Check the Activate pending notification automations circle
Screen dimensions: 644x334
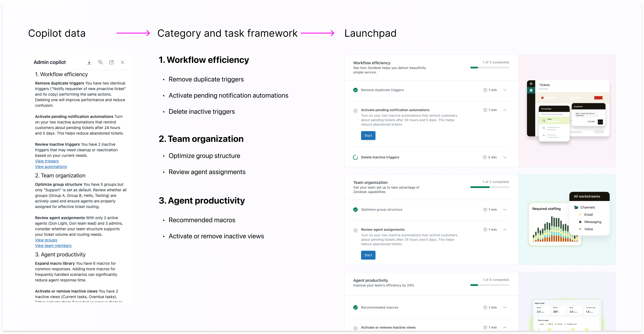[355, 111]
